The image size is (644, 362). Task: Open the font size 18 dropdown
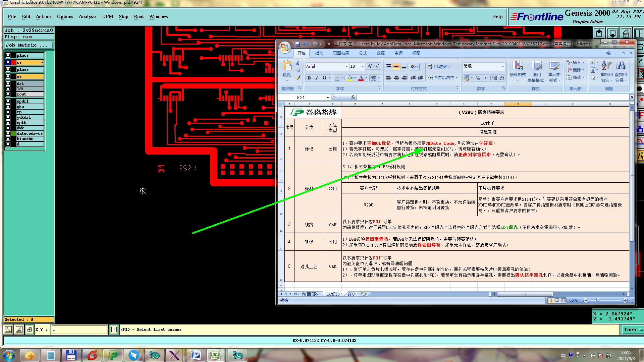pyautogui.click(x=362, y=66)
